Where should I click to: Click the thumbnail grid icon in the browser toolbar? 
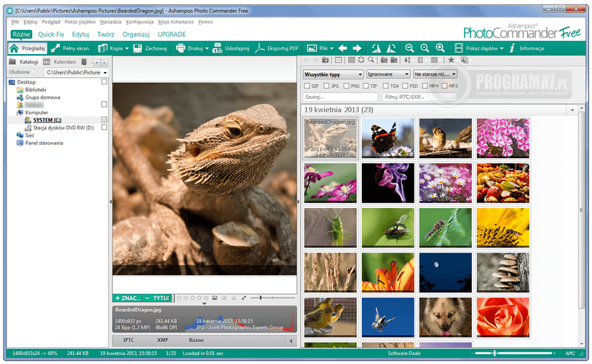[352, 60]
